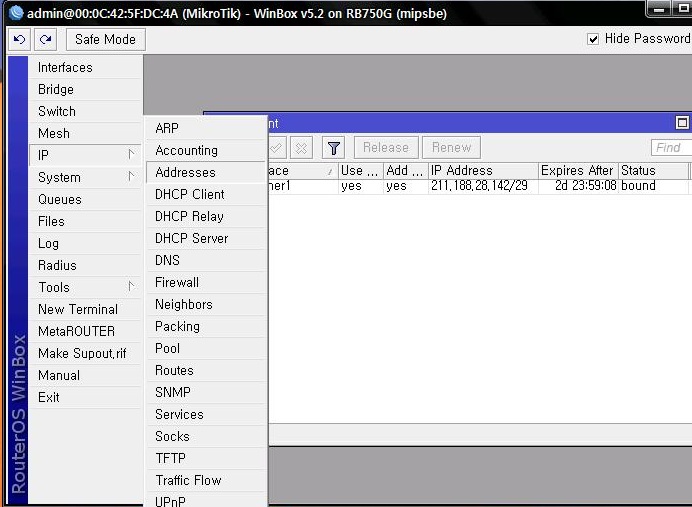Open Queues from the sidebar
The image size is (692, 507).
85,199
